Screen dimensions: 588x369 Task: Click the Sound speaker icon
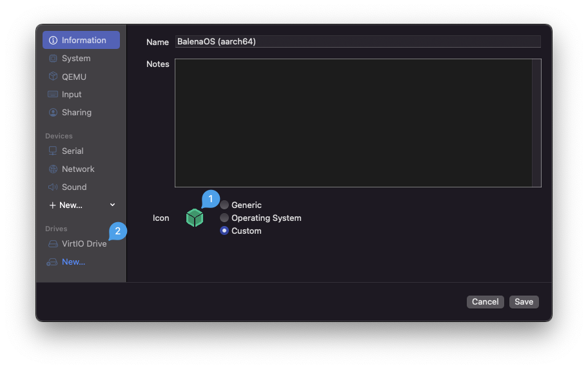53,187
